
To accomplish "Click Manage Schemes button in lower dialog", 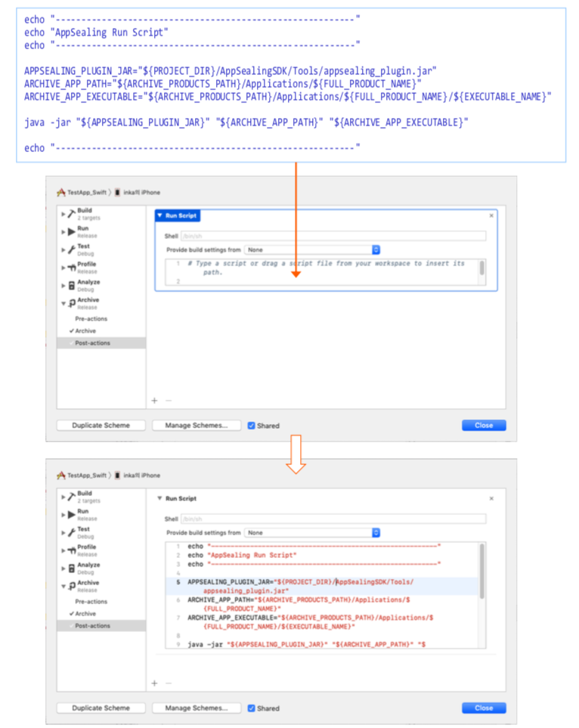I will (197, 708).
